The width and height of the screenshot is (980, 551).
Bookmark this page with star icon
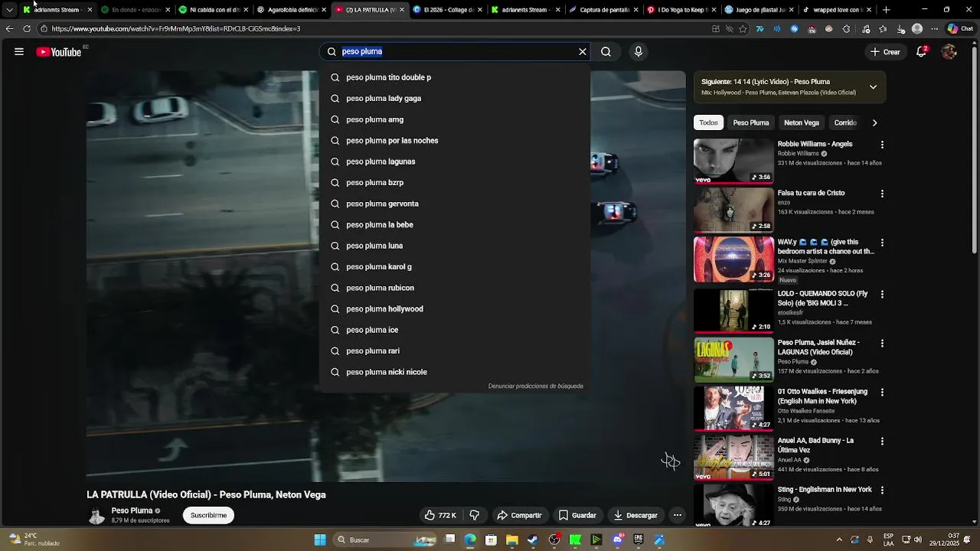[x=742, y=29]
